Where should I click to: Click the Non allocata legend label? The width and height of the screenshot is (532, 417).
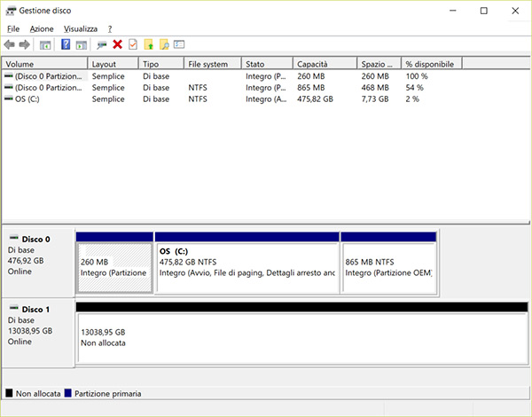38,394
